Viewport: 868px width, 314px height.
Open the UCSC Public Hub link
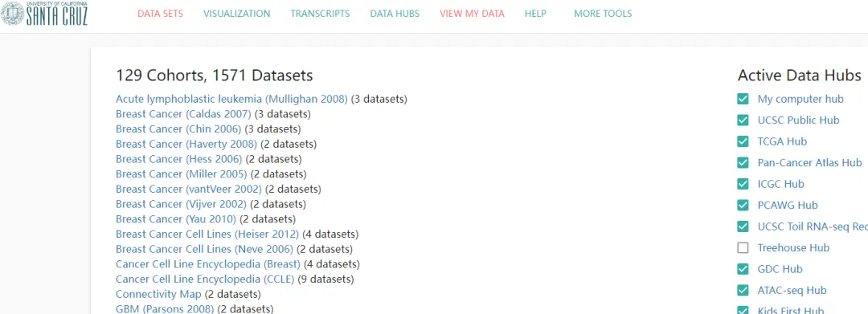pyautogui.click(x=798, y=120)
